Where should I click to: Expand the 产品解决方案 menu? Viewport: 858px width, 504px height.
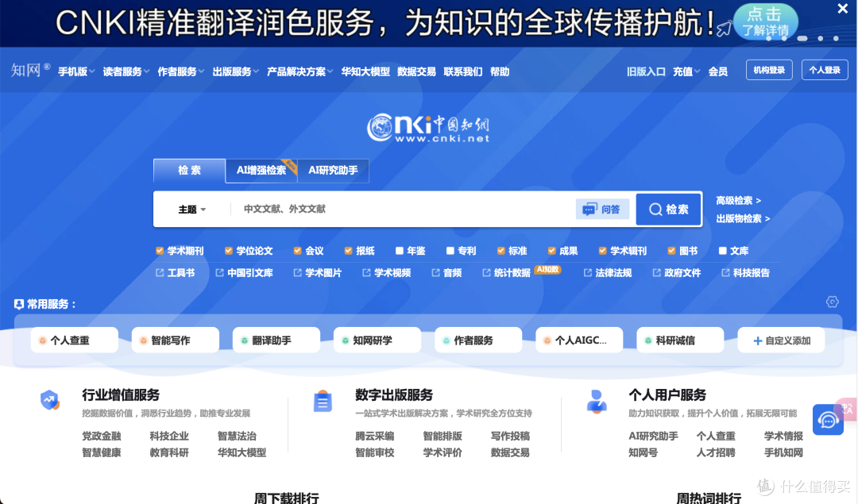point(300,71)
